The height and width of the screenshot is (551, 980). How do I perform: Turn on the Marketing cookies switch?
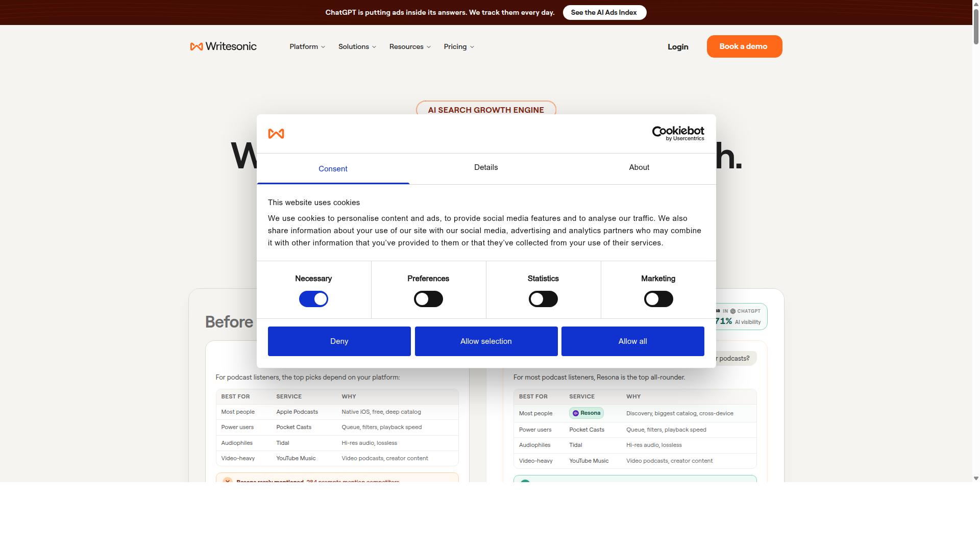[658, 299]
